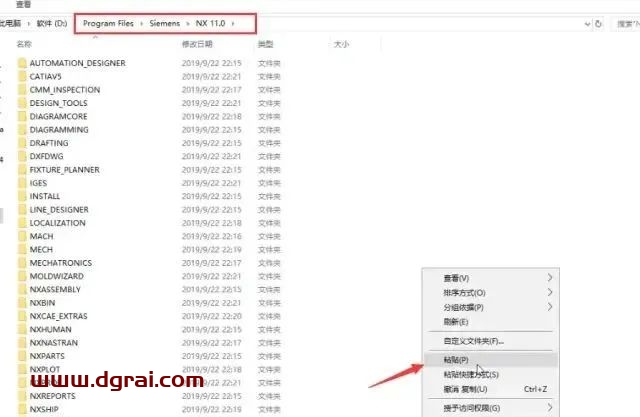Select the MOLDWIZARD folder icon
640x417 pixels.
click(22, 277)
